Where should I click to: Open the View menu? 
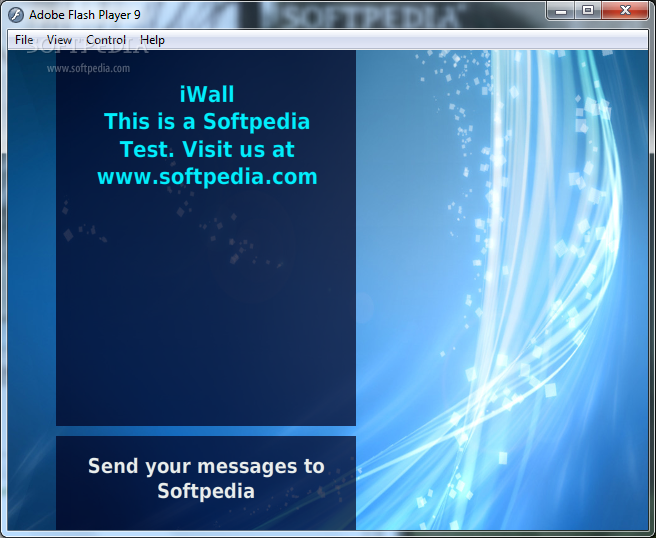click(x=59, y=40)
